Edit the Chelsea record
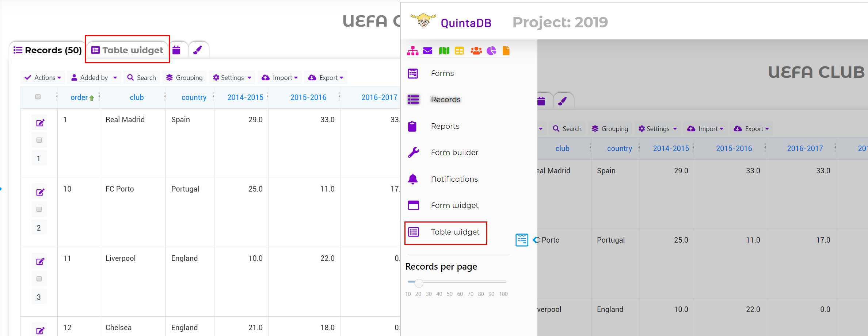This screenshot has width=868, height=336. [x=40, y=331]
